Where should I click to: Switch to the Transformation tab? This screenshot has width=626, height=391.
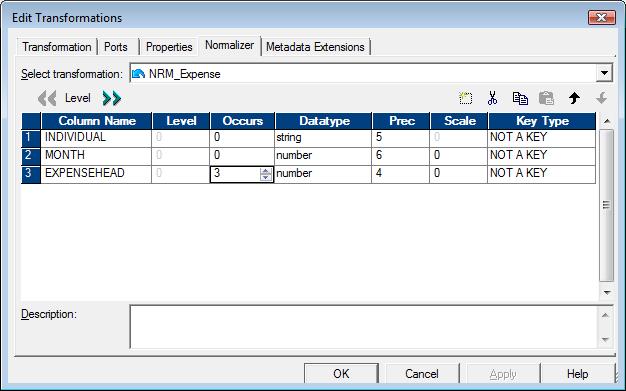(57, 47)
